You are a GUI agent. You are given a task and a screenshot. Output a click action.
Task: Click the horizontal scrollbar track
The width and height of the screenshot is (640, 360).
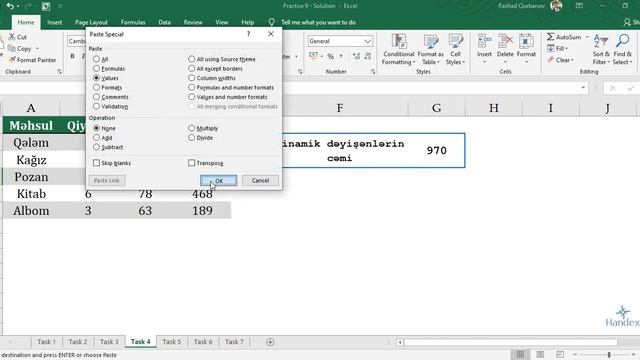point(510,342)
